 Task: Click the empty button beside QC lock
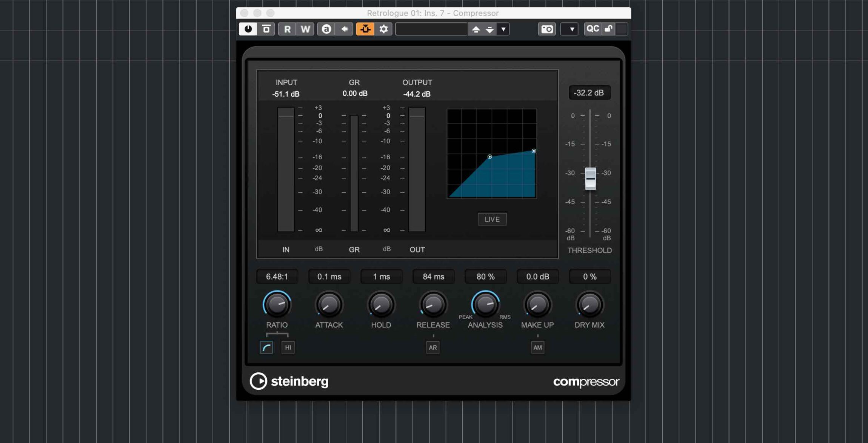pyautogui.click(x=622, y=29)
